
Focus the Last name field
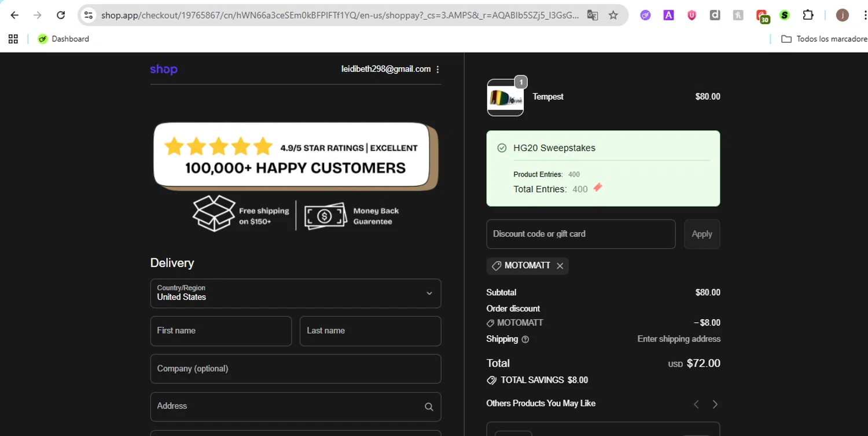click(x=370, y=331)
